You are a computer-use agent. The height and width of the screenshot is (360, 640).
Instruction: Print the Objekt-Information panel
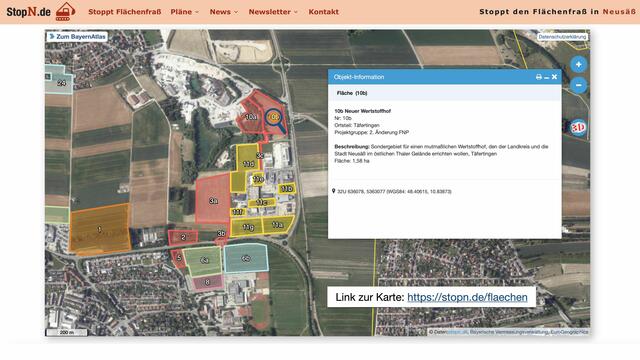tap(539, 77)
